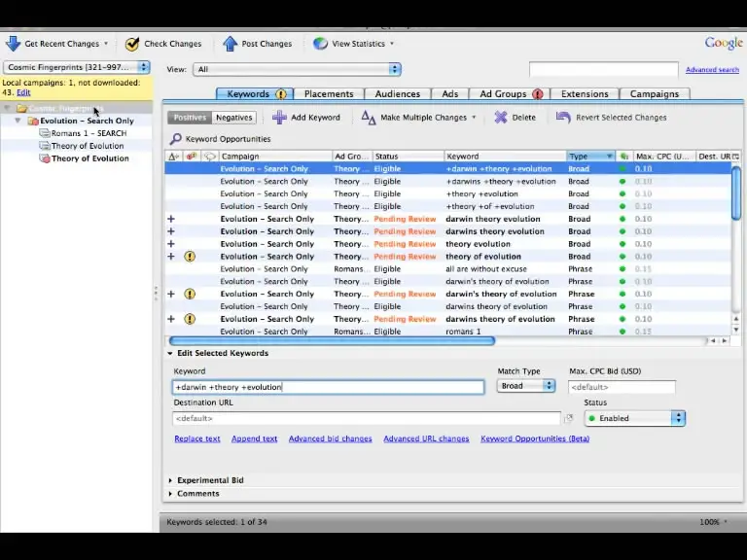Click plus icon beside 'theory evolution' row
This screenshot has width=747, height=560.
171,244
